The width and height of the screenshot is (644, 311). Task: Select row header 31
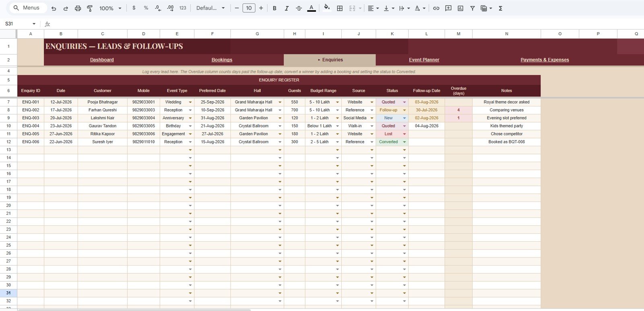click(8, 293)
